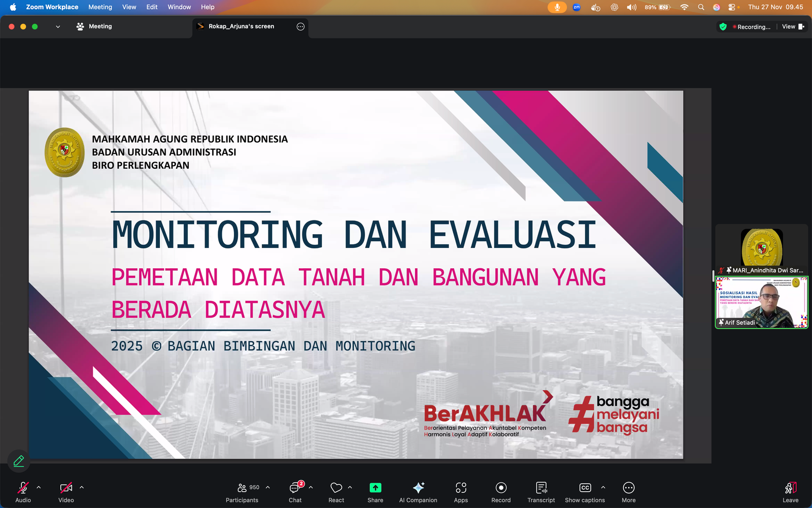Open the Video settings chevron
812x508 pixels.
(x=81, y=486)
